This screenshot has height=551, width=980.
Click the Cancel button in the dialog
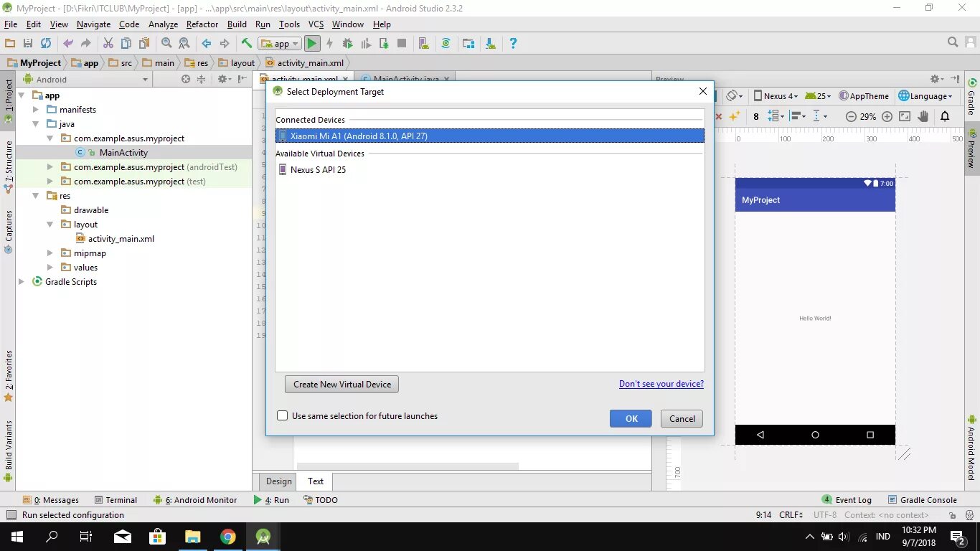tap(682, 419)
